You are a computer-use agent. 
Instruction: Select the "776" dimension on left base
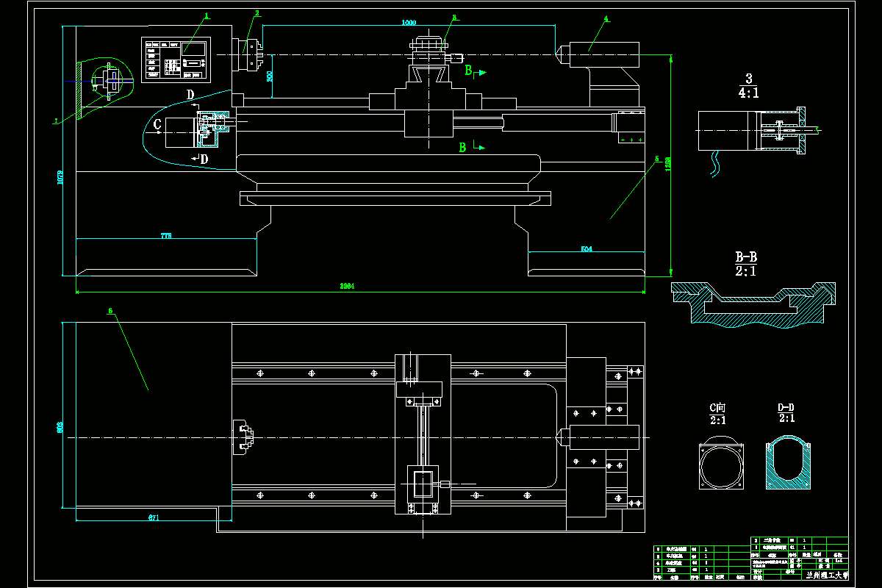point(166,236)
